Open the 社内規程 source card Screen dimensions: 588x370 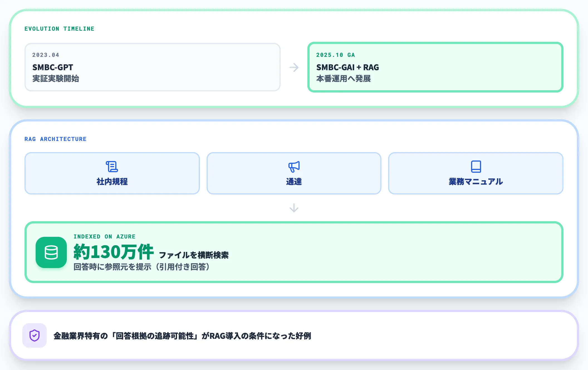click(112, 173)
